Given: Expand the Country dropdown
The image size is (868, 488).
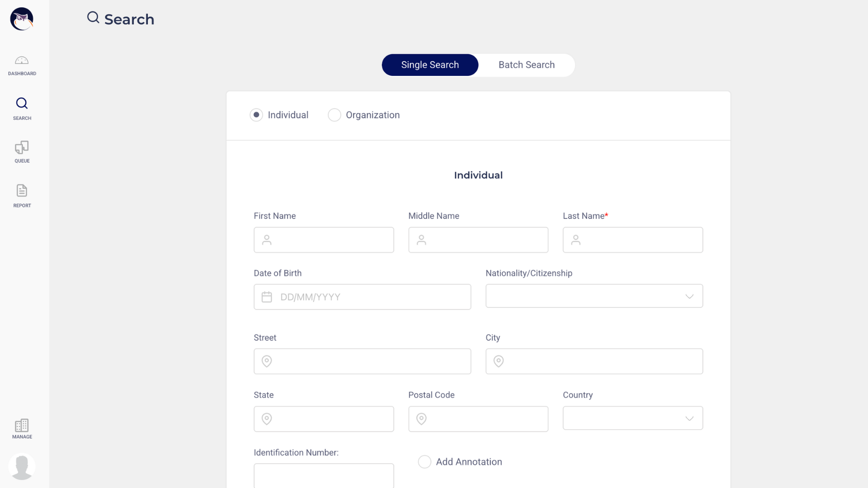Looking at the screenshot, I should pyautogui.click(x=632, y=418).
